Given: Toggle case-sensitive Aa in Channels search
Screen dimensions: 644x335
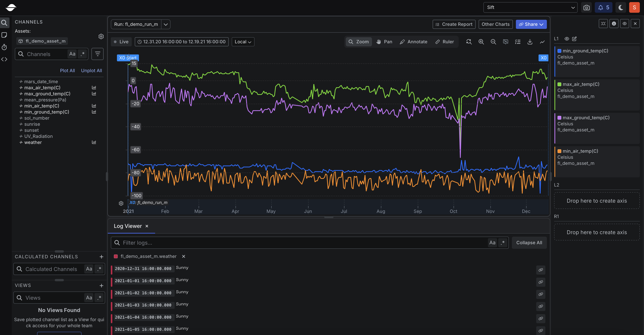Looking at the screenshot, I should [x=72, y=54].
